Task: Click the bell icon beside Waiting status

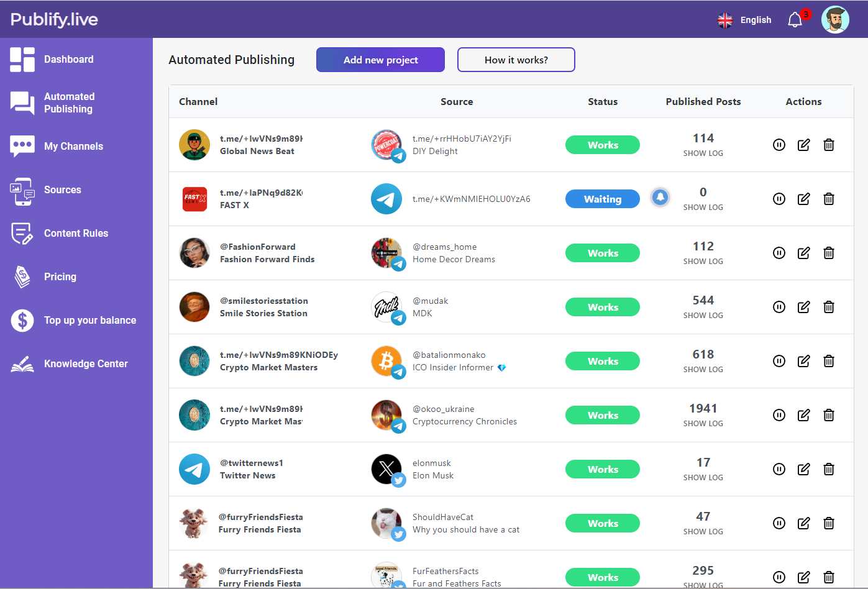Action: coord(660,197)
